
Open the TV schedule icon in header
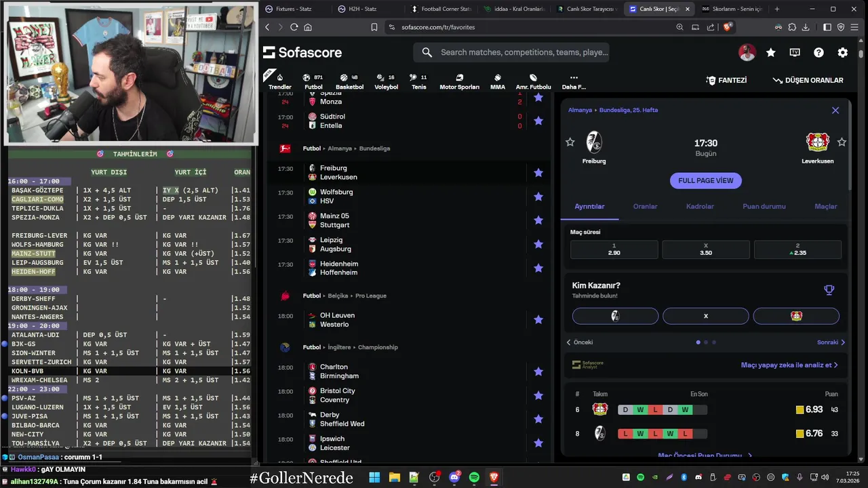pos(795,52)
